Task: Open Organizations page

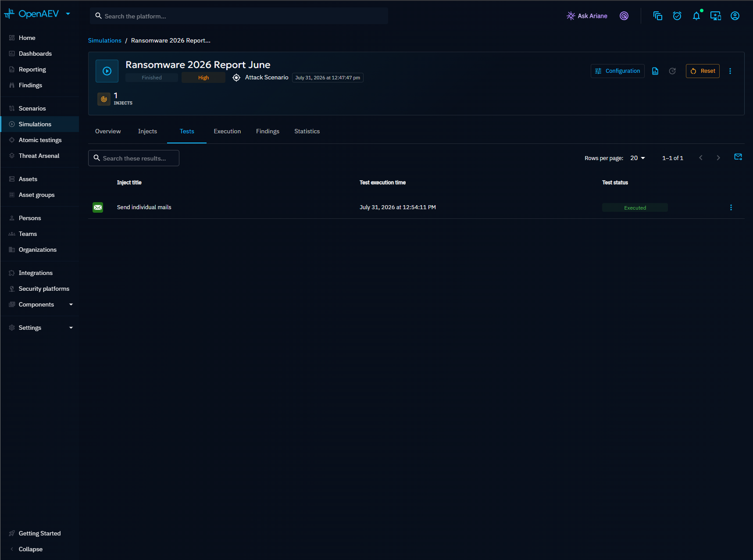Action: (x=40, y=250)
